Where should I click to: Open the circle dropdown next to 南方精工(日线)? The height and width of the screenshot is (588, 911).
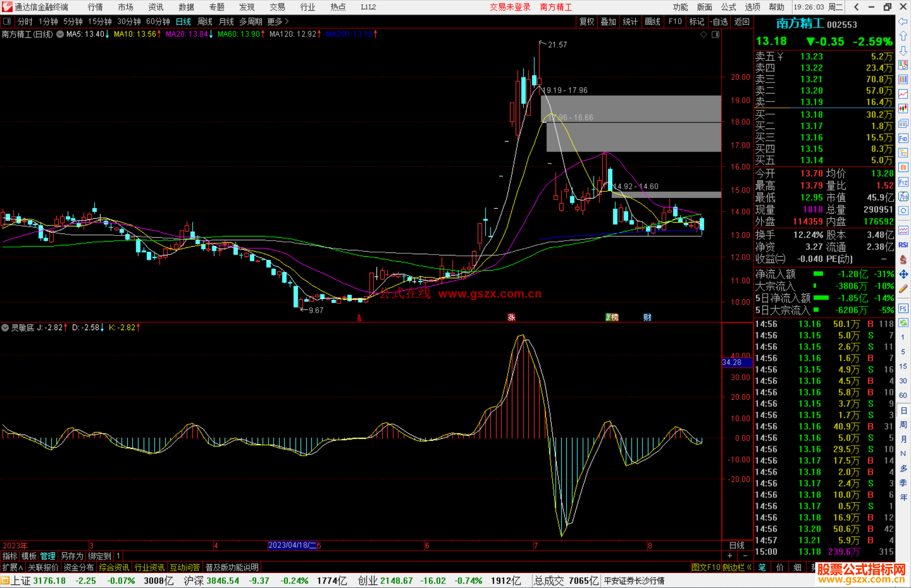(x=60, y=34)
